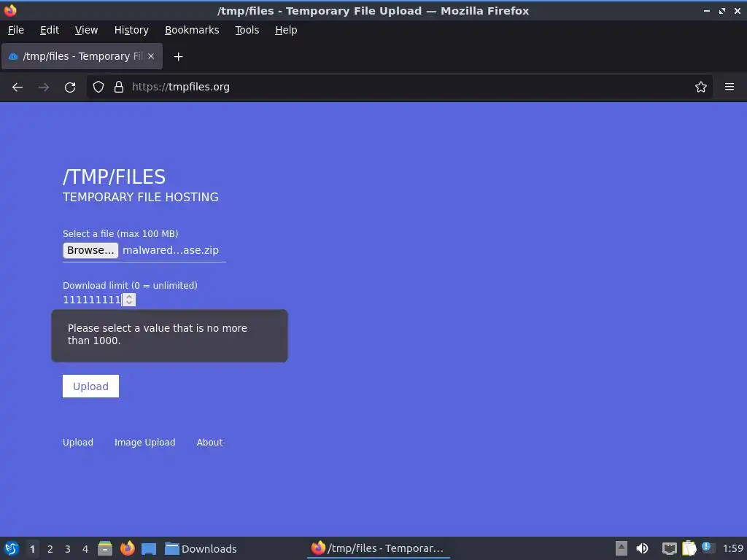
Task: Open the About footer link
Action: pos(209,443)
